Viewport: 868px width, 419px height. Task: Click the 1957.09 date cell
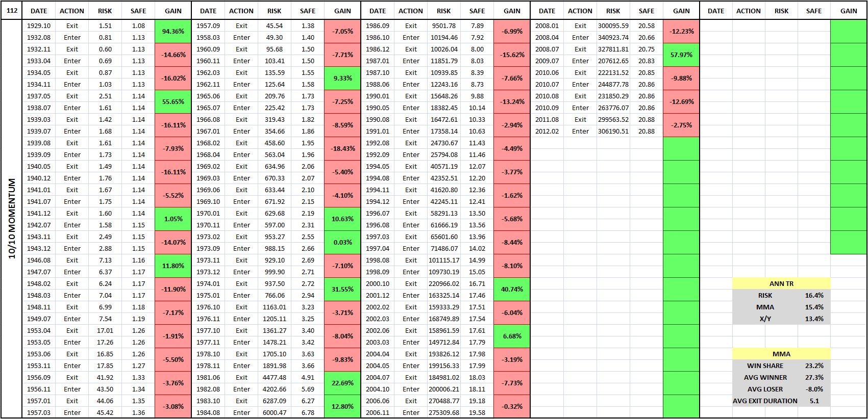(x=208, y=25)
